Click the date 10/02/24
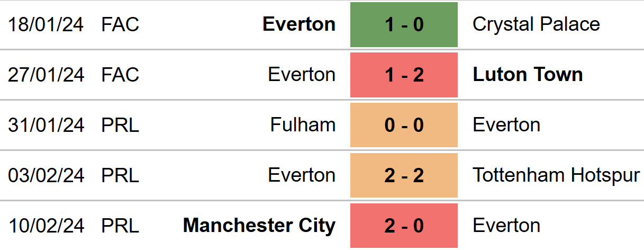The image size is (644, 250). pos(46,226)
